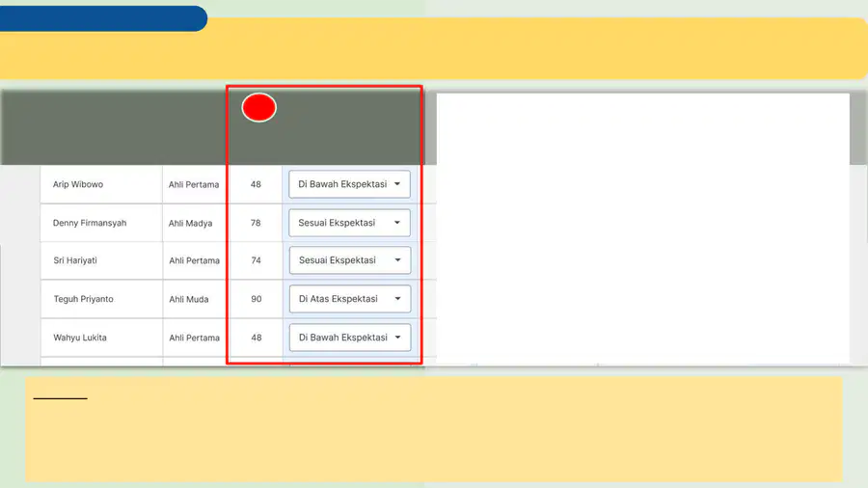Screen dimensions: 868x488
Task: Click the gray vertical scrollbar on right
Action: pyautogui.click(x=858, y=128)
